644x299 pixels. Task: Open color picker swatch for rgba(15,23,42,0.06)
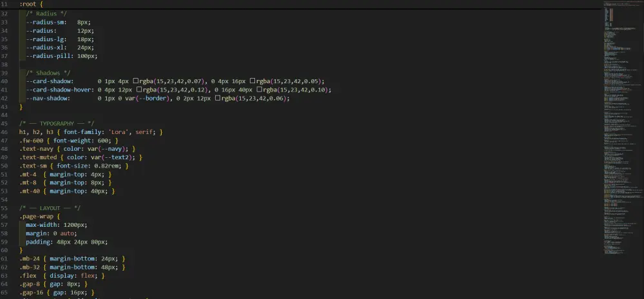[218, 99]
